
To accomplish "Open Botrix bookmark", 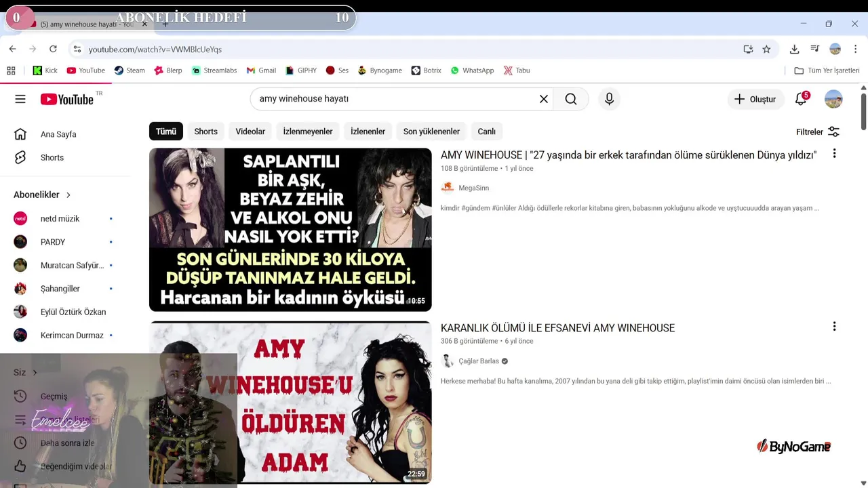I will pos(427,70).
